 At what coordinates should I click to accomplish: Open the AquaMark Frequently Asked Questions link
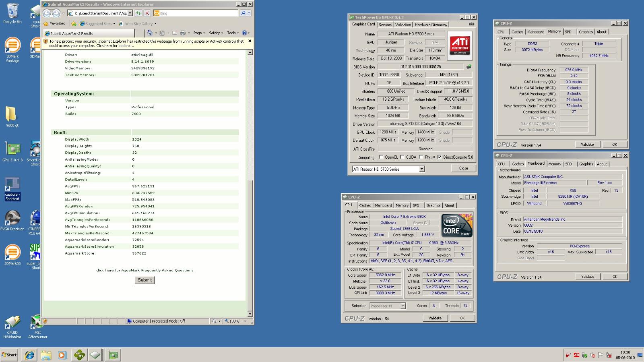pos(157,270)
